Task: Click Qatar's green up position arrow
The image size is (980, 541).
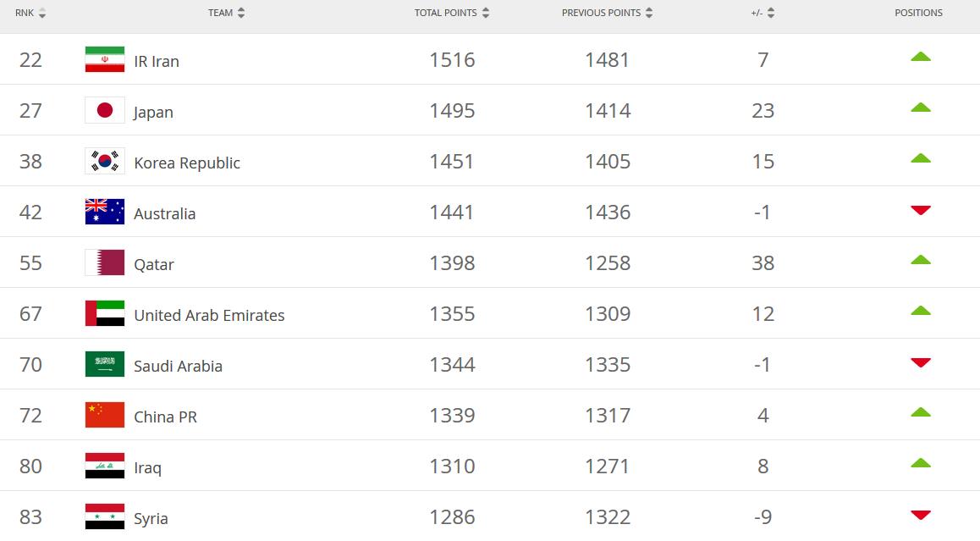Action: [920, 260]
